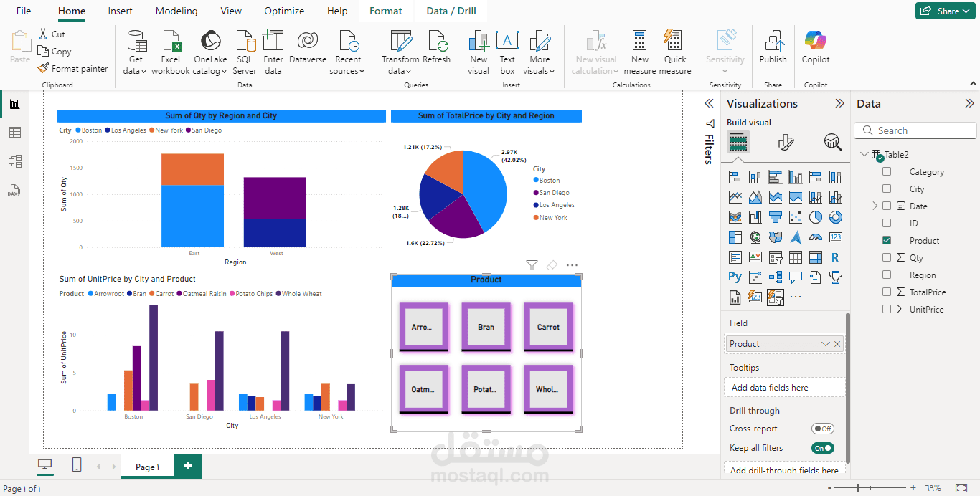Open Report view from left sidebar
This screenshot has width=980, height=496.
14,104
